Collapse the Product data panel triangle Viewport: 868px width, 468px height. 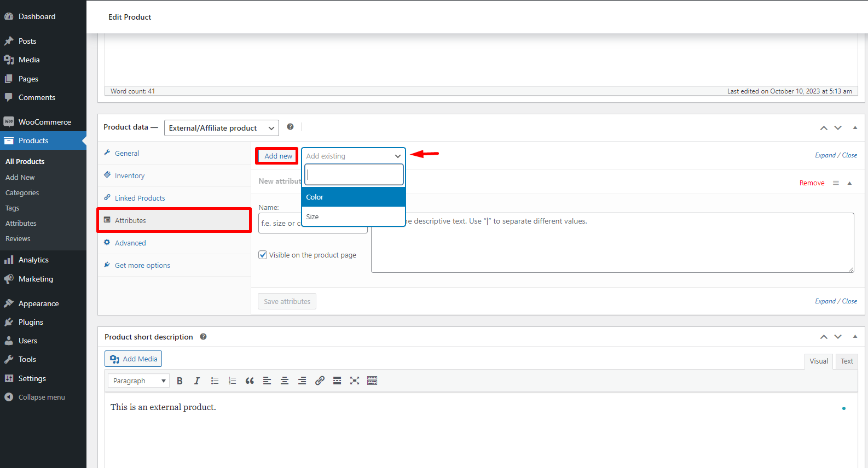coord(855,127)
